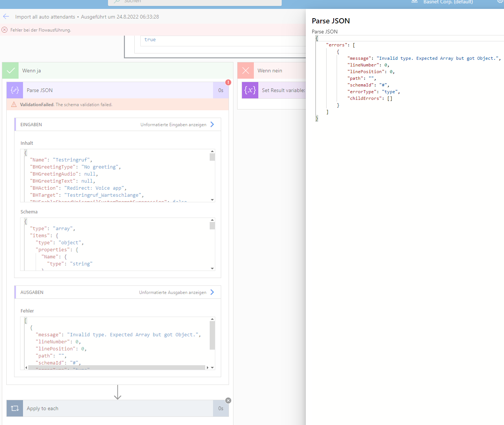Click the "childErrors": [] line in panel
504x425 pixels.
pos(370,98)
